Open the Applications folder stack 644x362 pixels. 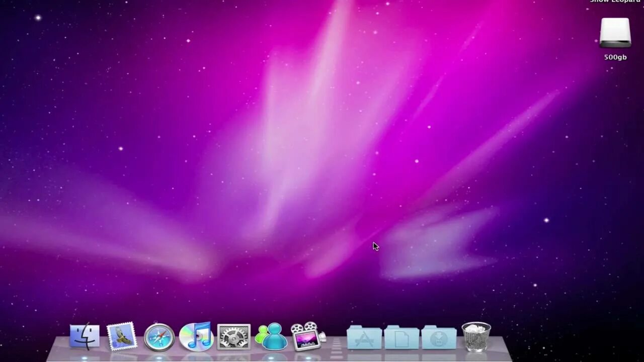(364, 337)
